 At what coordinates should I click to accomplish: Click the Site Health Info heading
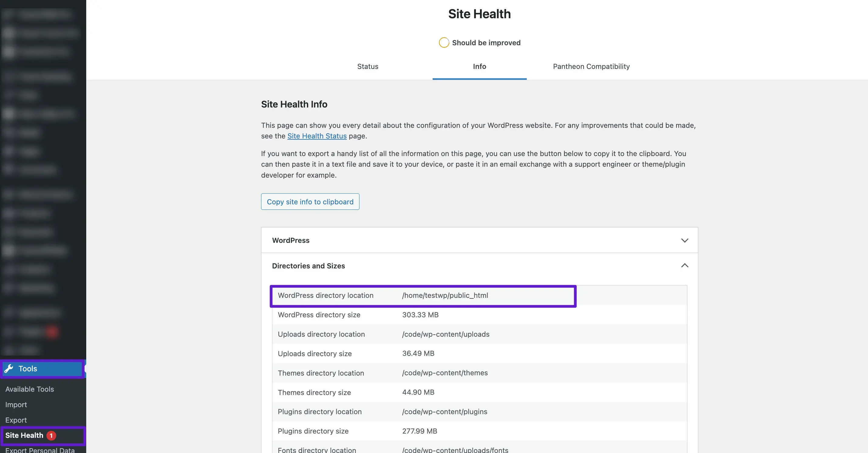pyautogui.click(x=294, y=104)
